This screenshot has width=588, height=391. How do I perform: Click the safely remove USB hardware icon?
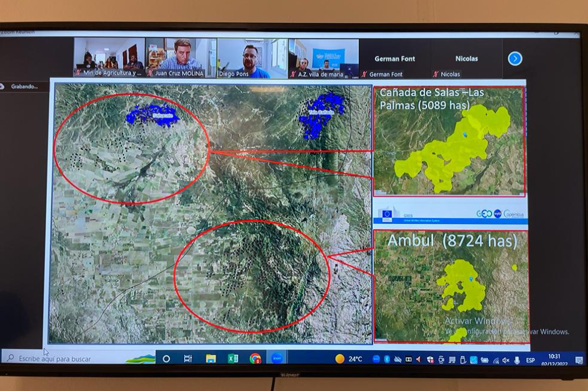coord(462,360)
